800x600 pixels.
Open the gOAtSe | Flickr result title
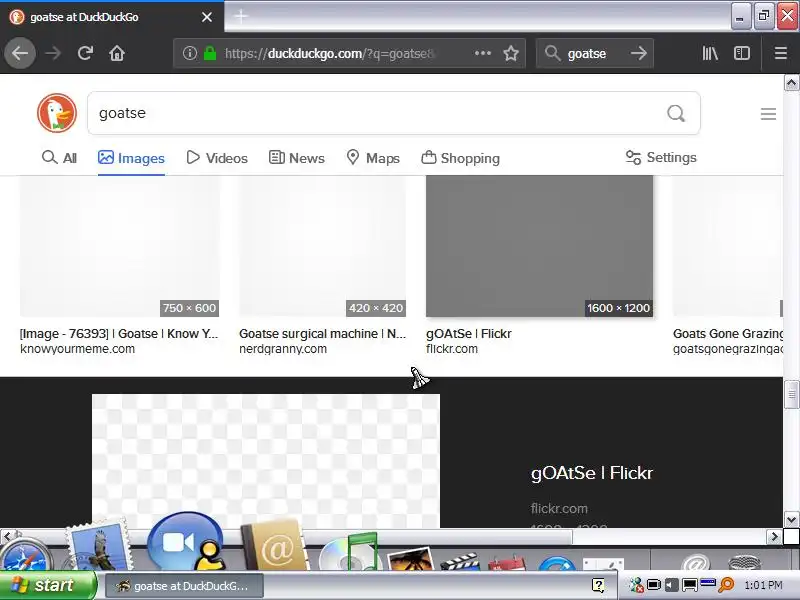468,334
